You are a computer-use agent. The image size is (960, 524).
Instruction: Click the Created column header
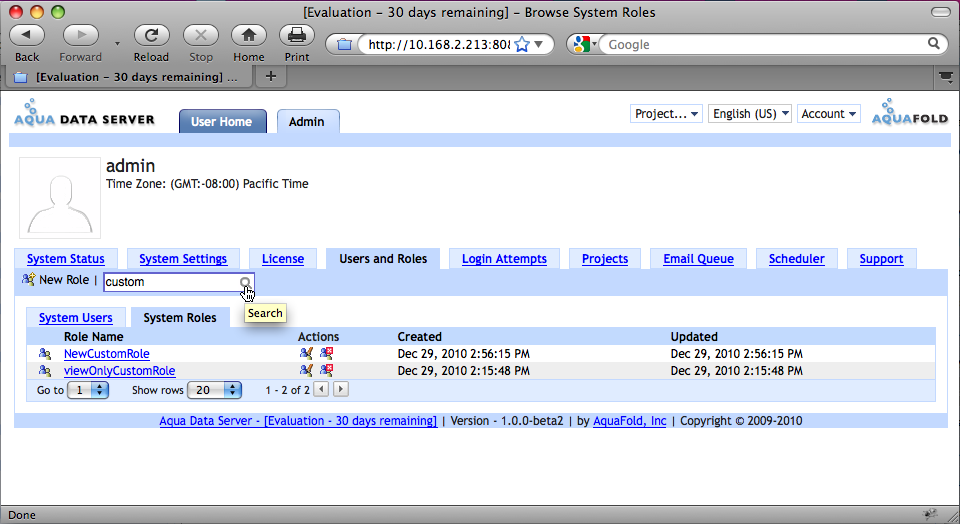(419, 337)
